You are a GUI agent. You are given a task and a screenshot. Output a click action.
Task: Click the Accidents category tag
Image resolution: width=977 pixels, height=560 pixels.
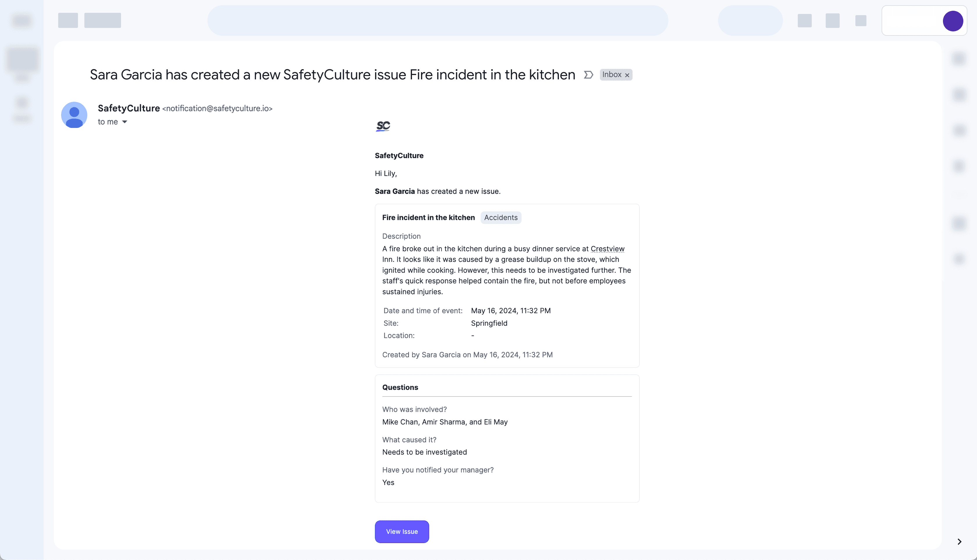pyautogui.click(x=501, y=217)
